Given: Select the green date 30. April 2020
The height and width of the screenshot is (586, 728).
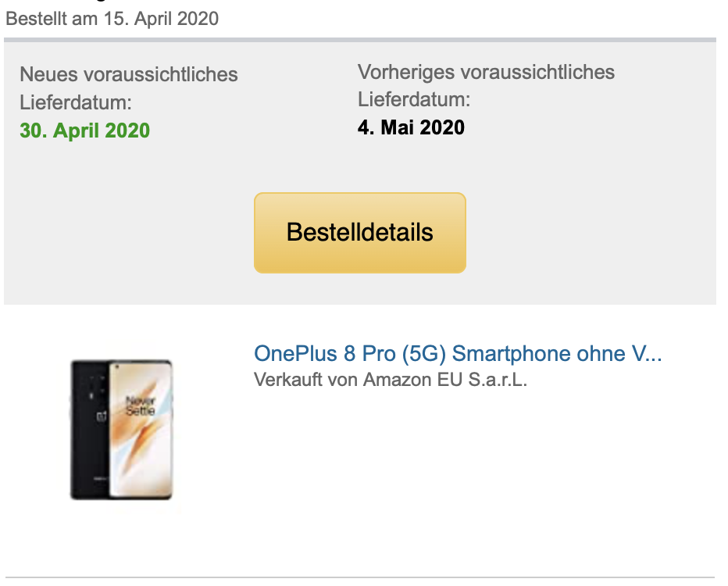Looking at the screenshot, I should [85, 130].
